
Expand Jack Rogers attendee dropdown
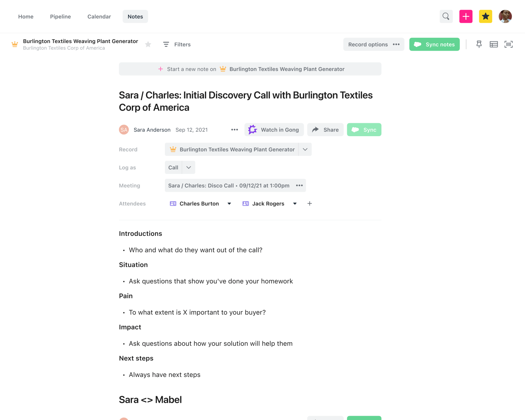tap(295, 204)
